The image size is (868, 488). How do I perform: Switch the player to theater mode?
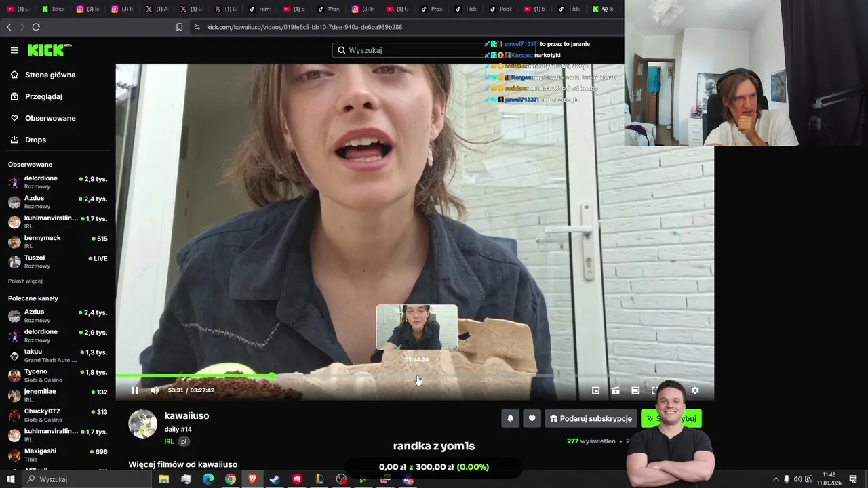point(635,390)
